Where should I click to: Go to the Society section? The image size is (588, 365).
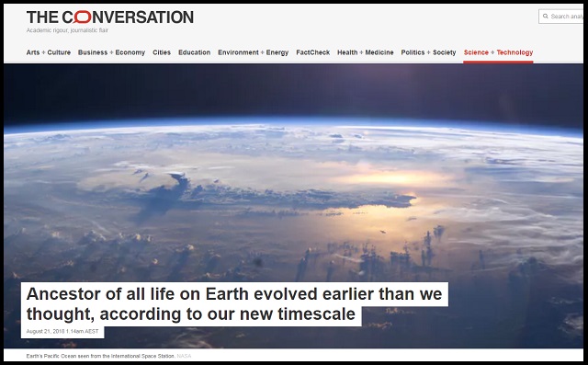(x=445, y=52)
